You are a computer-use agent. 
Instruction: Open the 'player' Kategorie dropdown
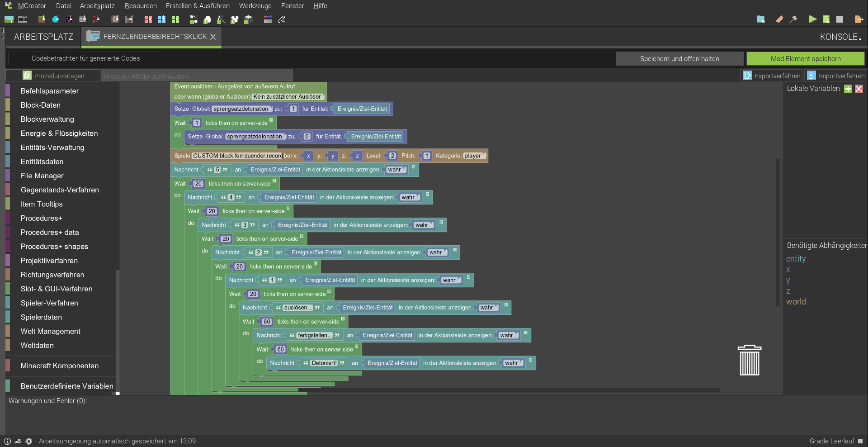coord(475,156)
